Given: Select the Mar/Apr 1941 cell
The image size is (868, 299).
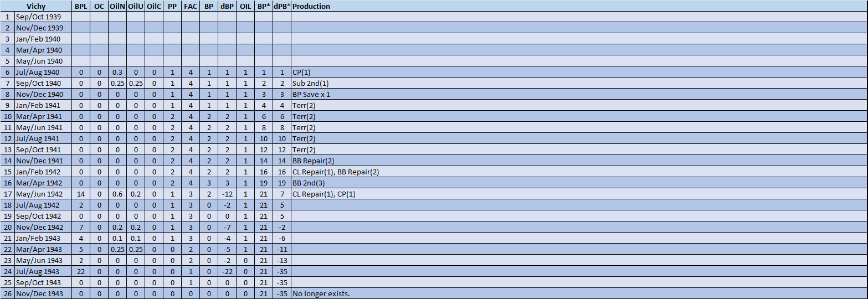Looking at the screenshot, I should point(43,117).
